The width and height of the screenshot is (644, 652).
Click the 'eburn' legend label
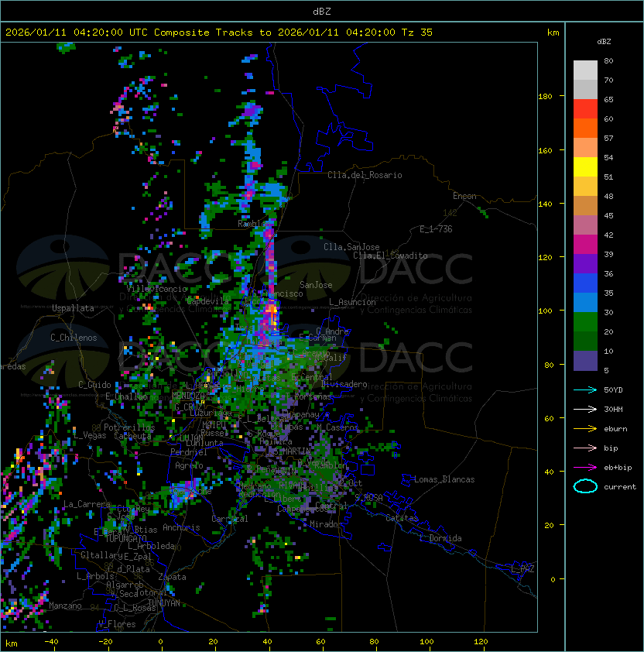point(615,429)
